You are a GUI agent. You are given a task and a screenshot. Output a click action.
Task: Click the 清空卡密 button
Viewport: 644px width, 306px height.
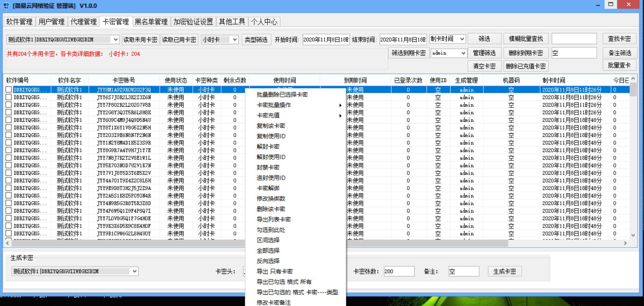pyautogui.click(x=484, y=66)
